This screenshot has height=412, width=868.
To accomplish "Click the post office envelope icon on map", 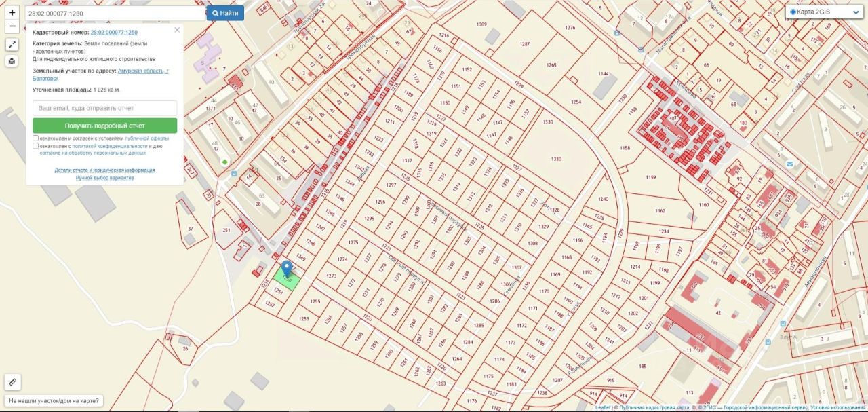I will click(789, 164).
